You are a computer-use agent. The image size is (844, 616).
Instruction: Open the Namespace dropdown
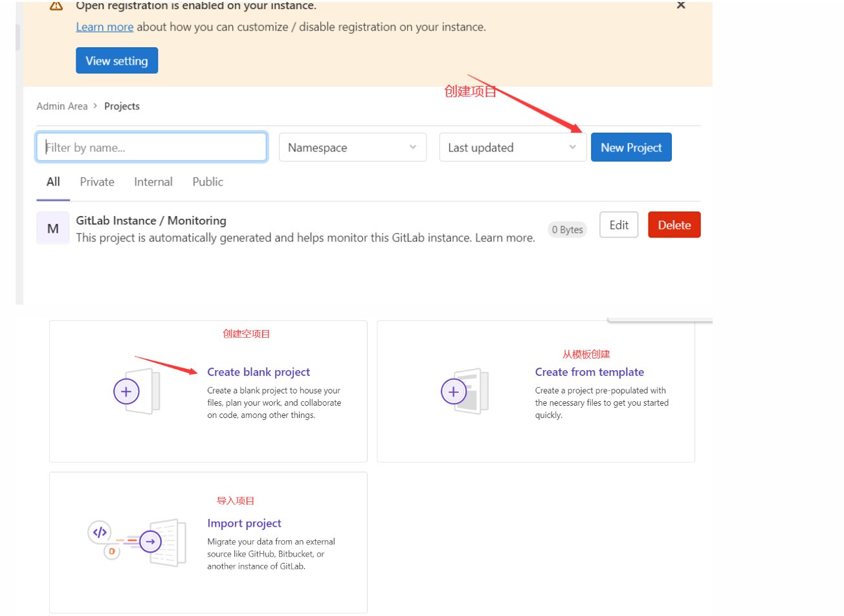[353, 147]
